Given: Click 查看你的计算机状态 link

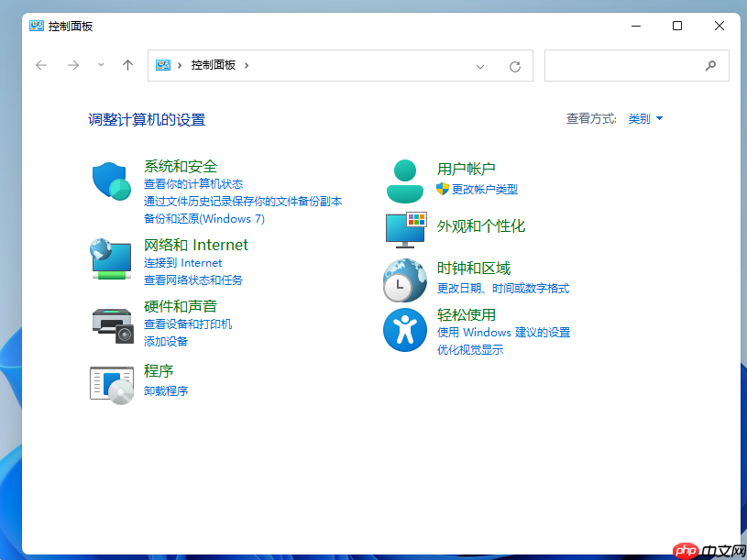Looking at the screenshot, I should click(193, 184).
